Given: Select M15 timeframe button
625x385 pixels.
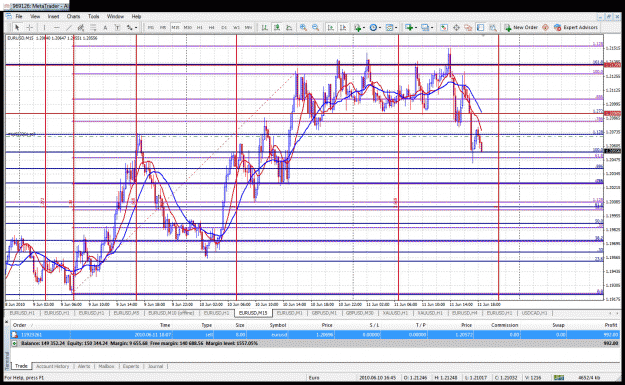Looking at the screenshot, I should click(x=175, y=28).
